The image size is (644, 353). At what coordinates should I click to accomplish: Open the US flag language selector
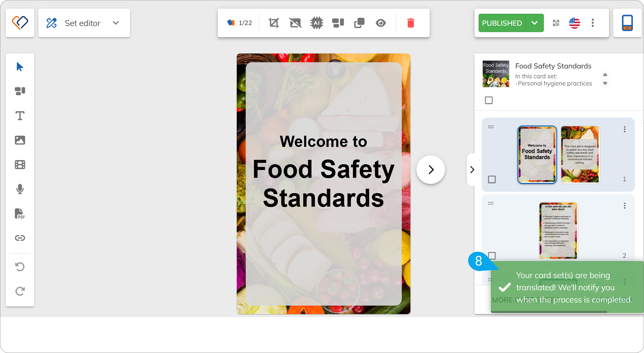(574, 23)
